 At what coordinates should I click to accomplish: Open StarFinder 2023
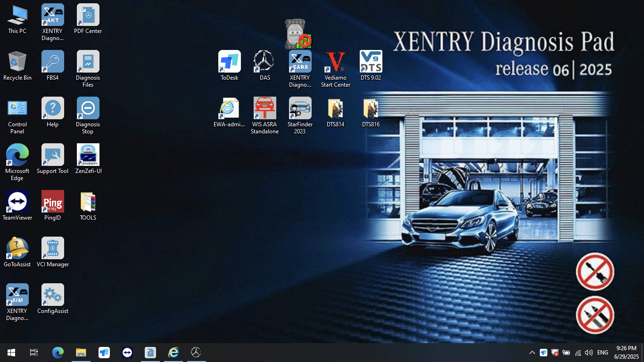(x=300, y=107)
